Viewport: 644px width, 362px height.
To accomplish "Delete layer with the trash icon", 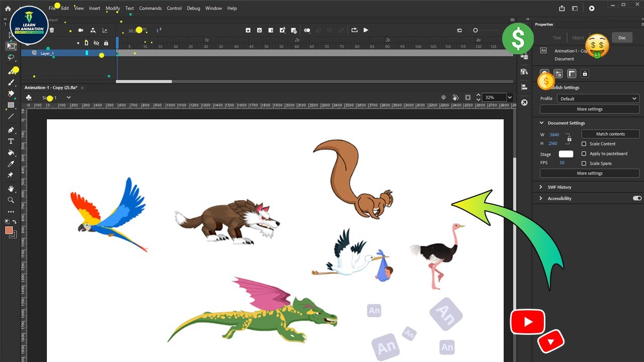I will click(x=51, y=30).
